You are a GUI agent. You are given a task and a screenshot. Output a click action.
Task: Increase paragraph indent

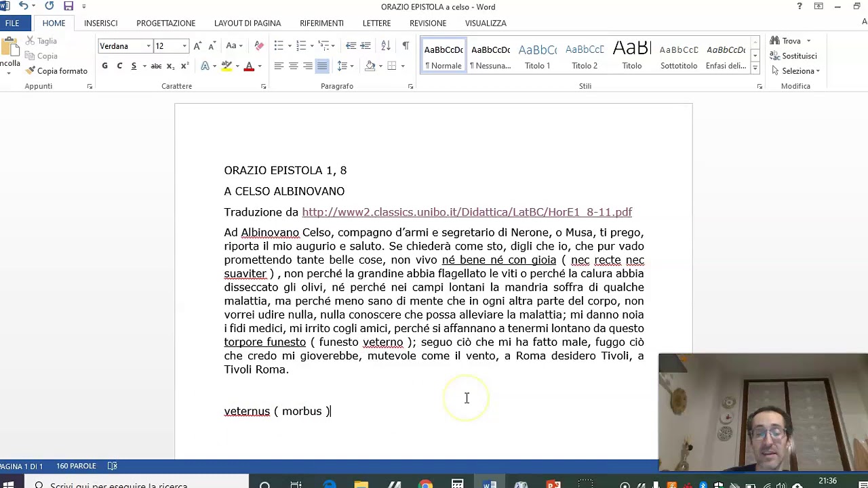coord(366,45)
